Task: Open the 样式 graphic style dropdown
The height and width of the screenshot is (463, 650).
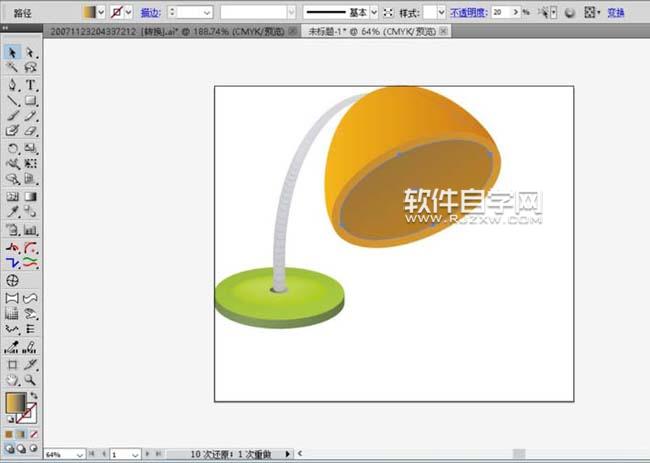Action: (x=441, y=12)
